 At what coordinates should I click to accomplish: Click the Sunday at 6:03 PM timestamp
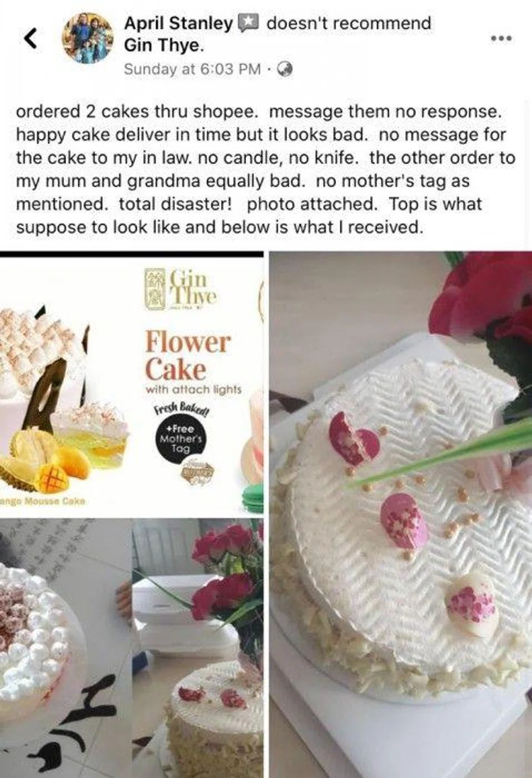click(192, 69)
